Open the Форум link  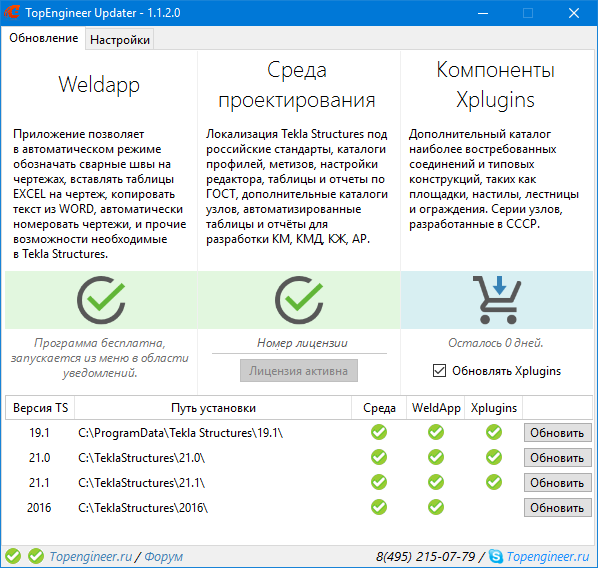(x=164, y=557)
